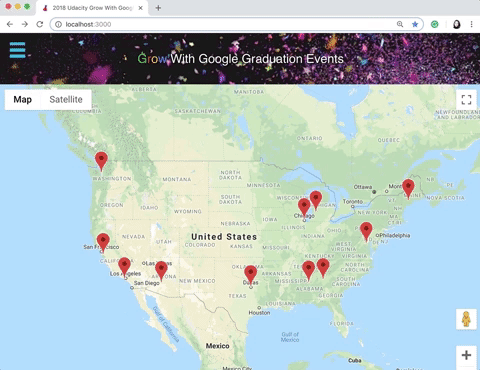Click the Street View pegman icon

[466, 319]
